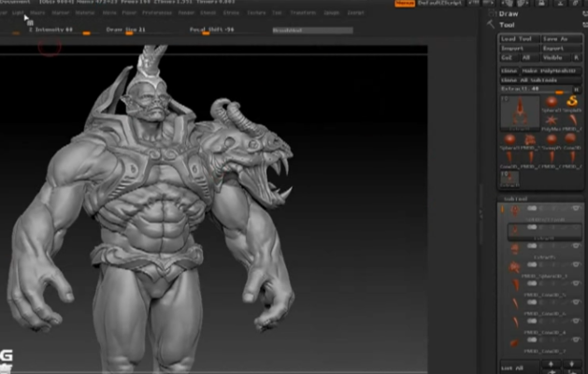Open the Render menu
Screen dimensions: 588x374
pos(186,13)
